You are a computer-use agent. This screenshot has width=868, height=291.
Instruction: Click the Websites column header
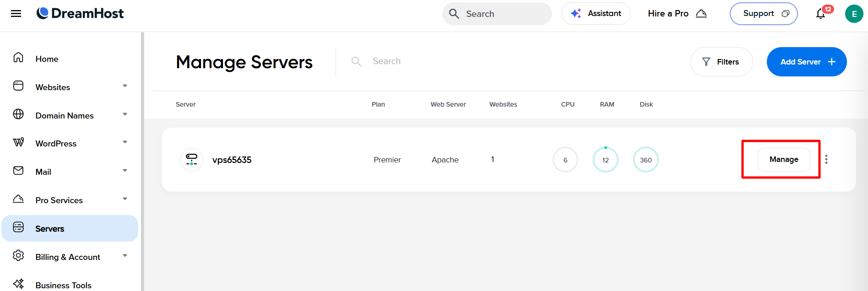pyautogui.click(x=503, y=104)
